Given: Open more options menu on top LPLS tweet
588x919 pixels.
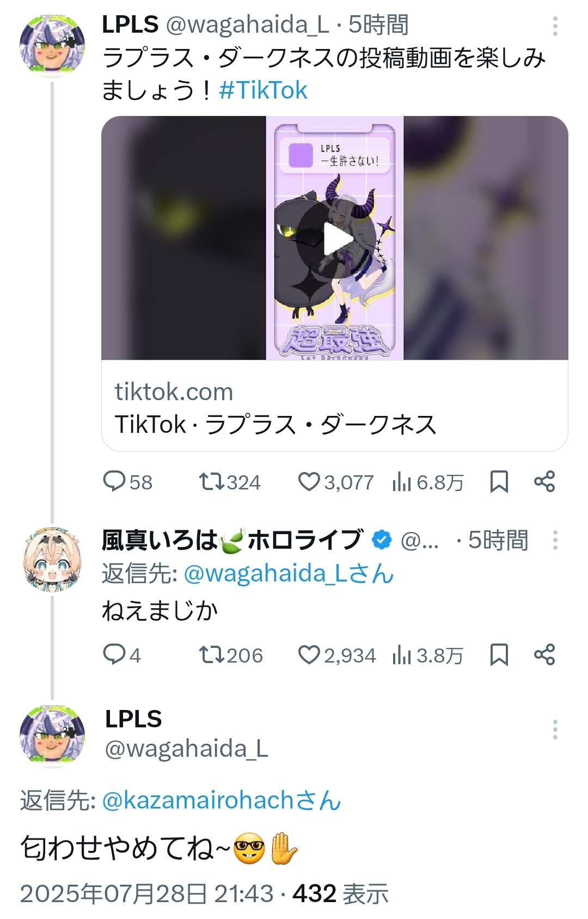Looking at the screenshot, I should click(555, 26).
